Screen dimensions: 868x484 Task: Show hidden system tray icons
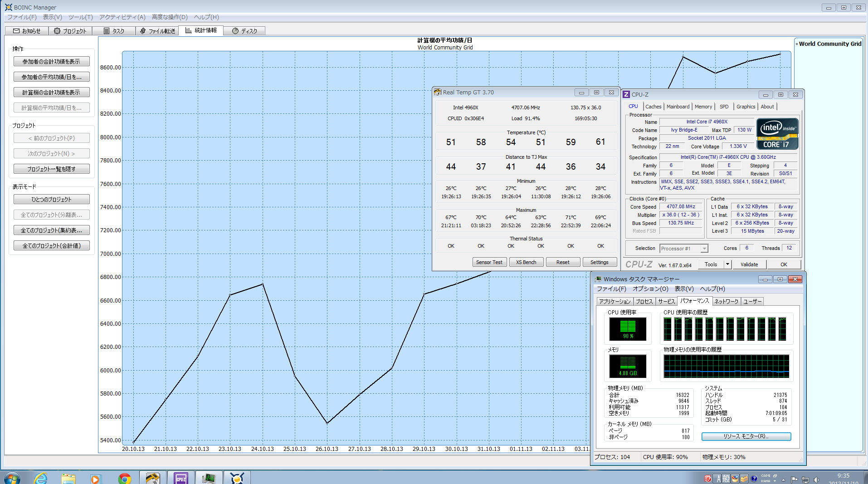pos(783,479)
